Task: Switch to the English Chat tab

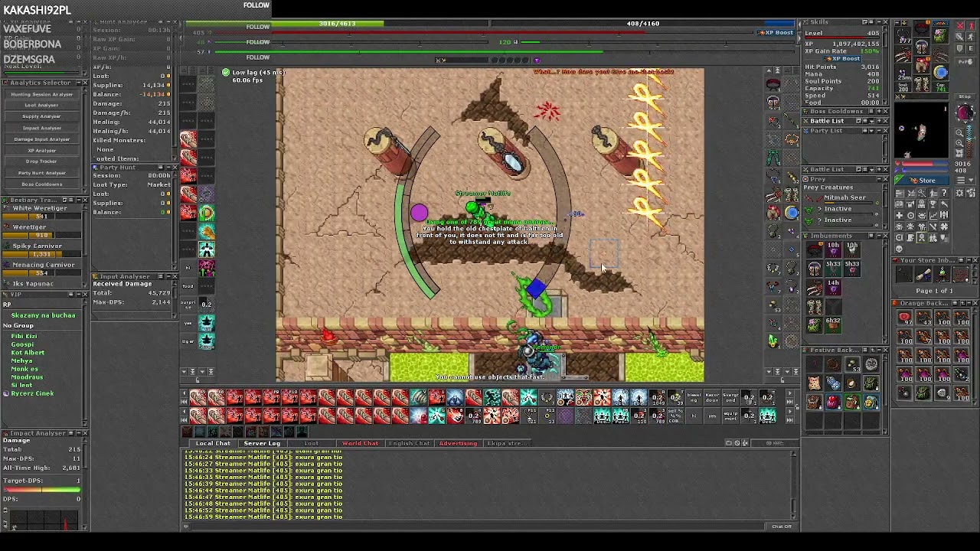Action: (409, 443)
